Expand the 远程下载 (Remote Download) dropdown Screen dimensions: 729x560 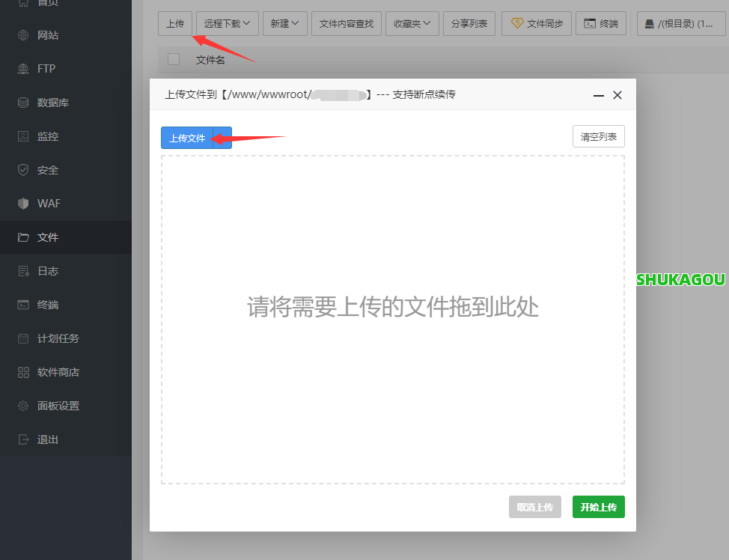[226, 23]
